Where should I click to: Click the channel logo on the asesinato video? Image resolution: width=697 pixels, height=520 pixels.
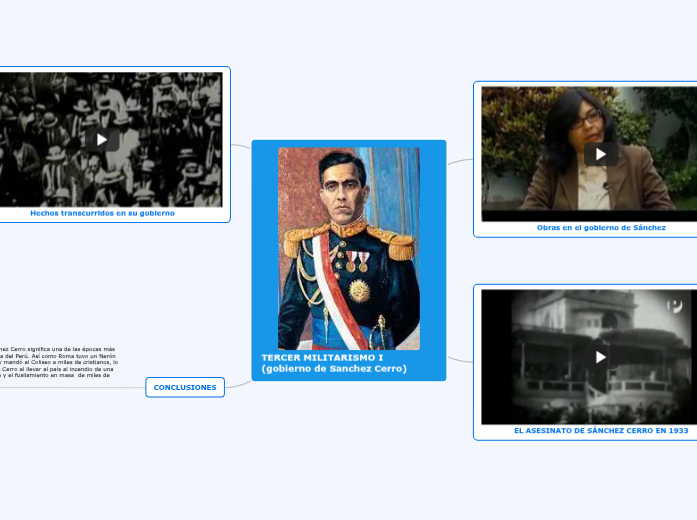coord(675,304)
